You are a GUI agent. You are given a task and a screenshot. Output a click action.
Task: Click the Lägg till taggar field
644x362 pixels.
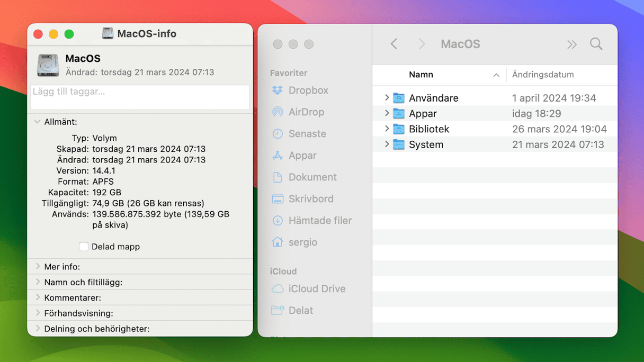pyautogui.click(x=140, y=97)
